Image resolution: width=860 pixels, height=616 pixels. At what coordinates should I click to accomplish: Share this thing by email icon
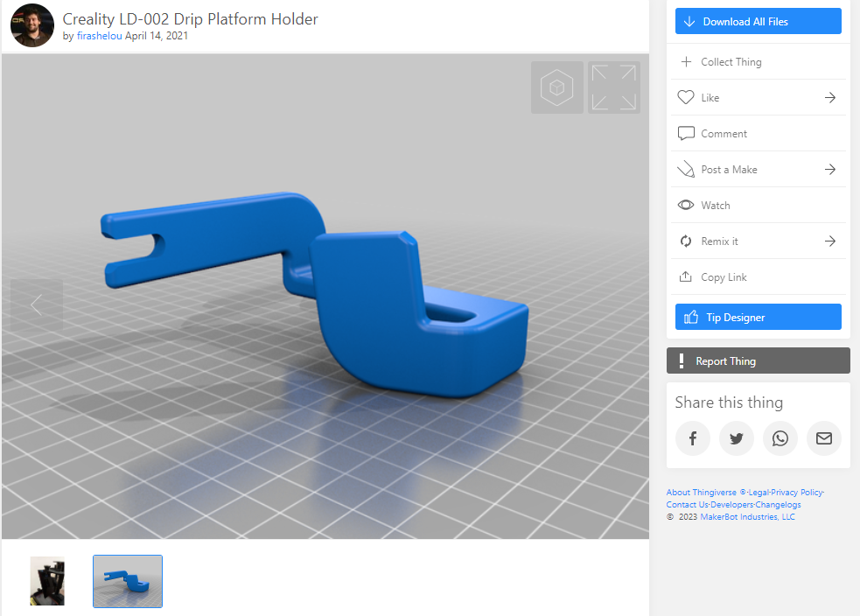[x=823, y=438]
